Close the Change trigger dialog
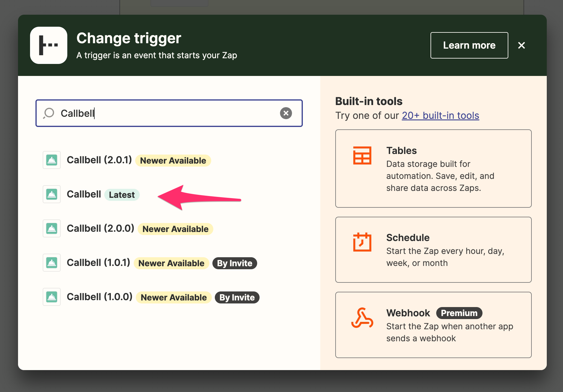Screen dimensions: 563x392 (522, 45)
